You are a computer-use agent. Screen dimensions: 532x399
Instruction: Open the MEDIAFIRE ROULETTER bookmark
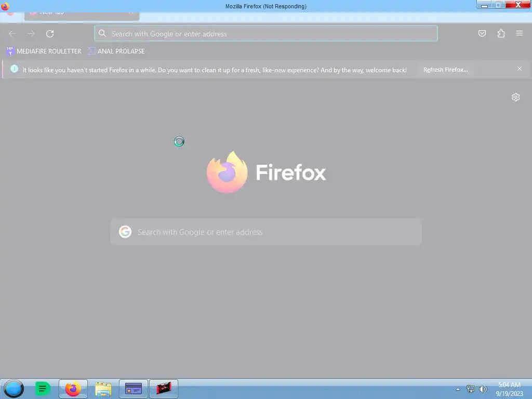[44, 51]
